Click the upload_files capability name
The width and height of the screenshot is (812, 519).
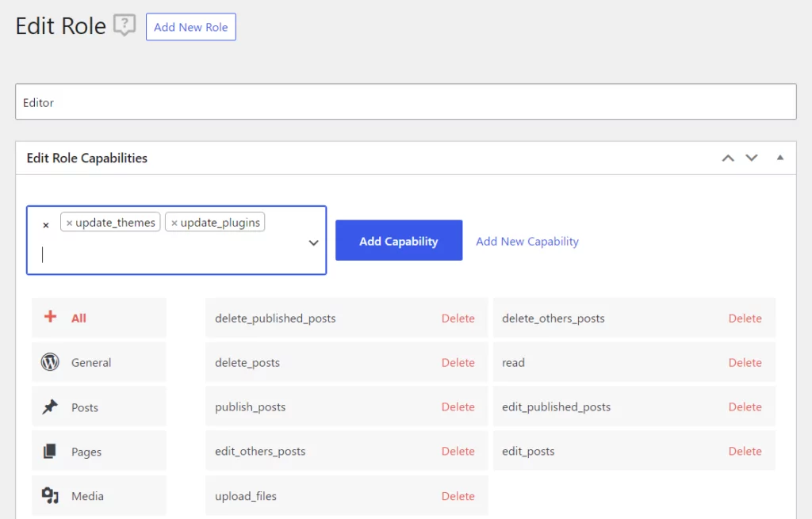click(246, 496)
